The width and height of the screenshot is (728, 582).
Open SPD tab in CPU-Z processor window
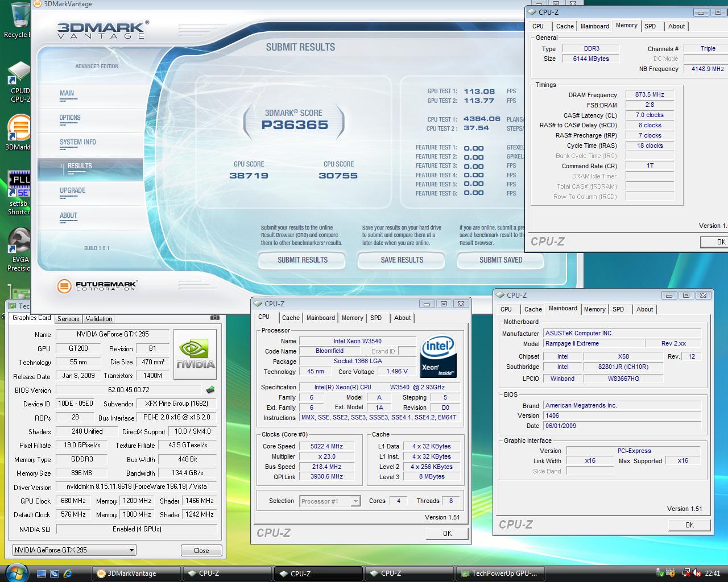(x=376, y=318)
